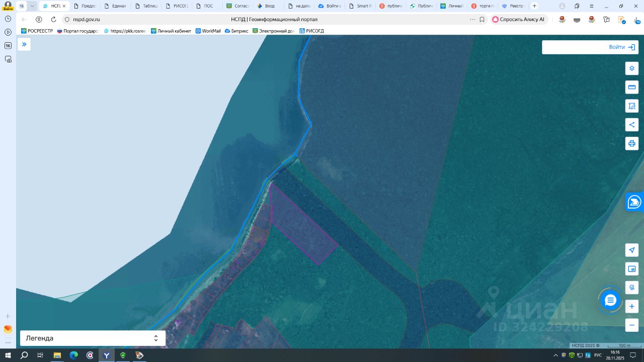Activate the area selection search tool
The width and height of the screenshot is (644, 362).
tap(632, 106)
